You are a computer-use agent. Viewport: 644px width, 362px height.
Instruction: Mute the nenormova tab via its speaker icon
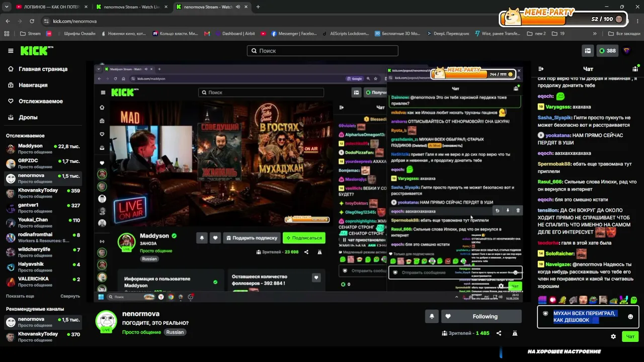pyautogui.click(x=238, y=7)
